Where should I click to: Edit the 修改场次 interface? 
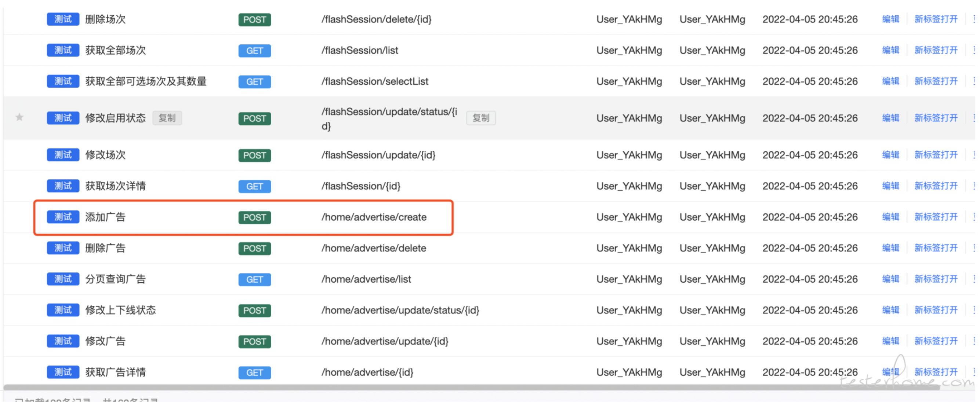point(890,155)
